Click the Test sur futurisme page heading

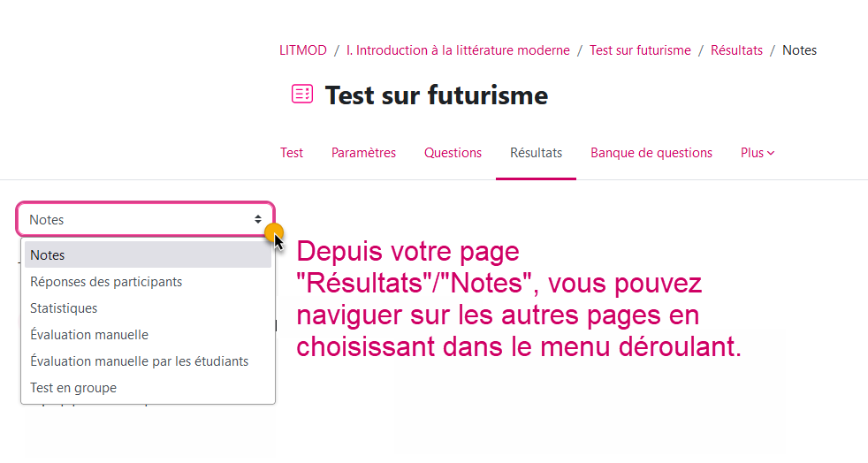click(437, 95)
